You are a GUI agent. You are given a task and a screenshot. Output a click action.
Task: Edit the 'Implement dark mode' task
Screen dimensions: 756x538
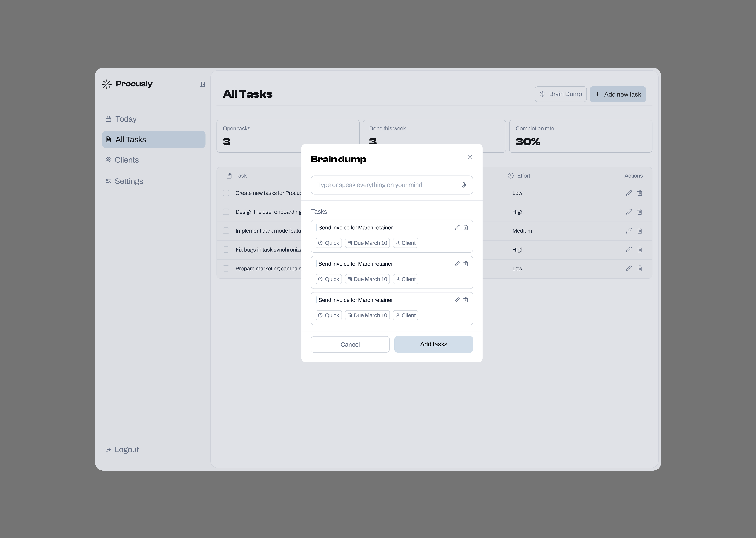point(629,231)
